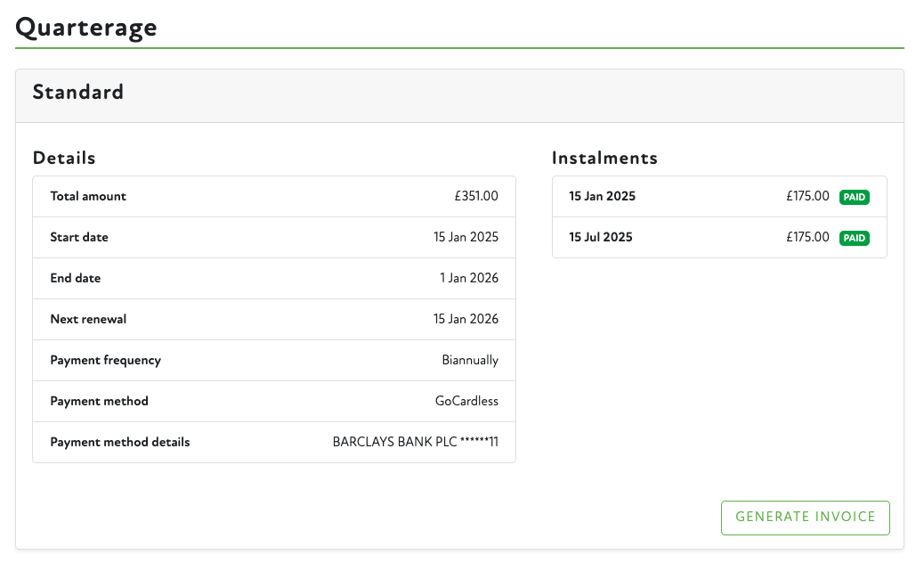
Task: Click the Payment method label
Action: click(x=99, y=402)
